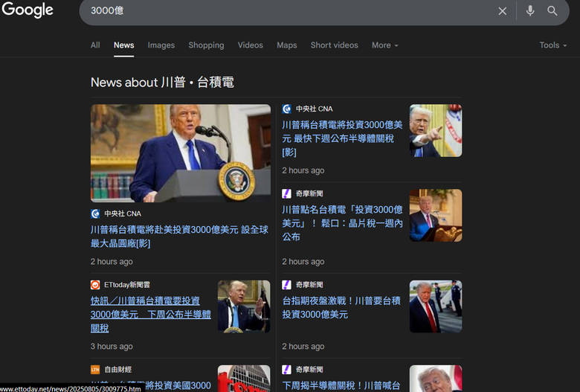Click 奇摩新聞 icon above 下周揭半導體關稅 article

pyautogui.click(x=287, y=370)
